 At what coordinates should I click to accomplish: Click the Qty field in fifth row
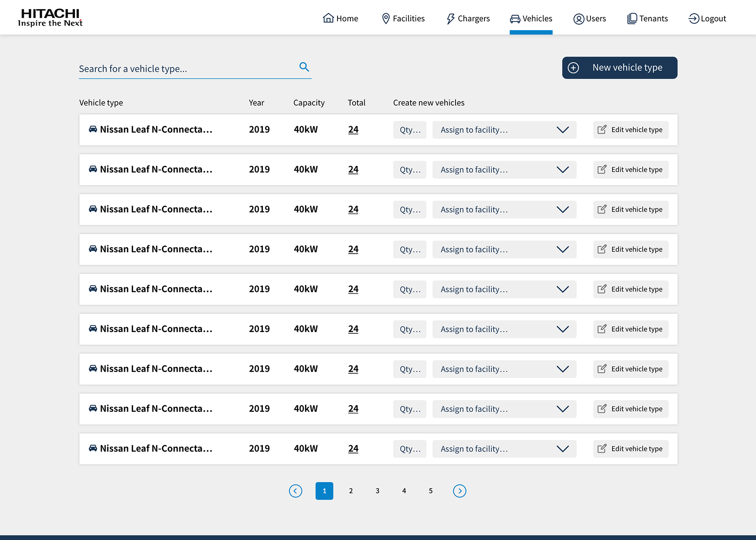tap(409, 289)
